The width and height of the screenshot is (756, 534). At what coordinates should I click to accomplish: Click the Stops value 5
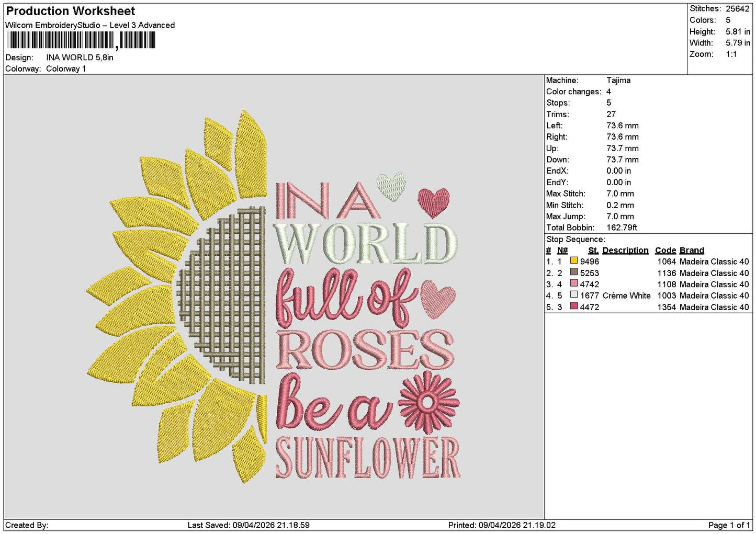click(x=608, y=103)
